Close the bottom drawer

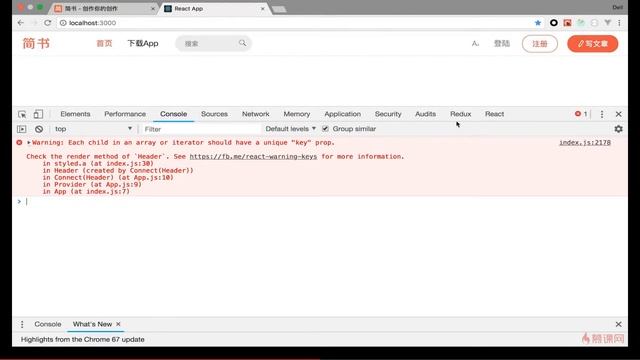point(618,324)
